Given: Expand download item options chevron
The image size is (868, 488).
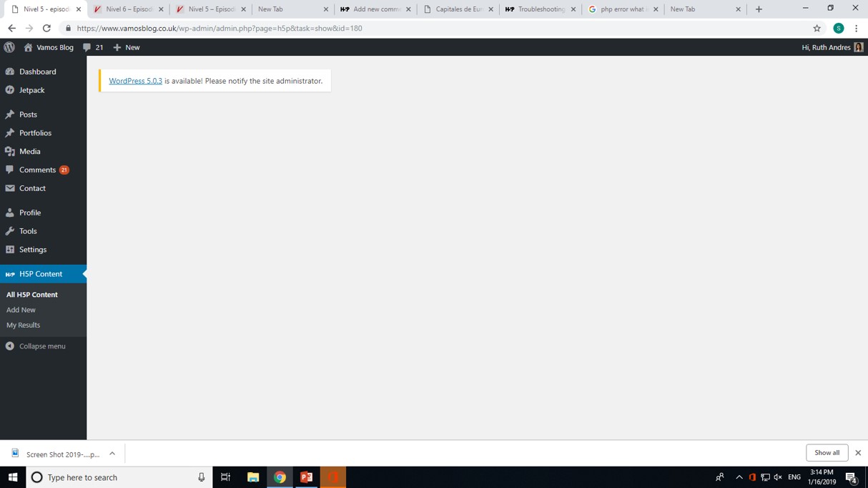Looking at the screenshot, I should coord(112,454).
